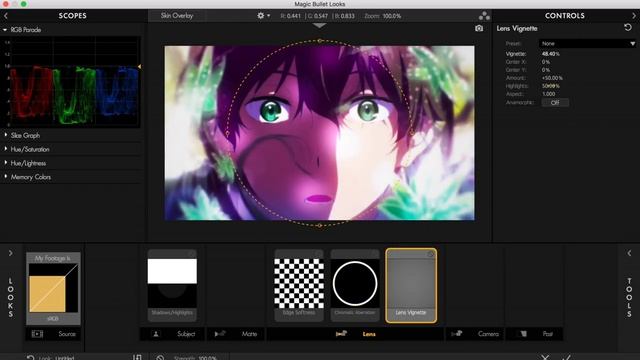Expand the Looks drawer arrow

pyautogui.click(x=10, y=253)
